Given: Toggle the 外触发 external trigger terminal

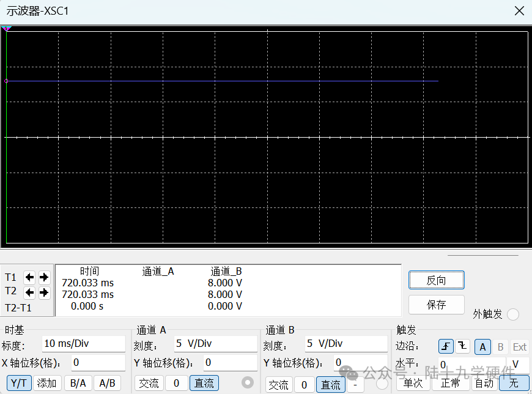Looking at the screenshot, I should click(513, 314).
